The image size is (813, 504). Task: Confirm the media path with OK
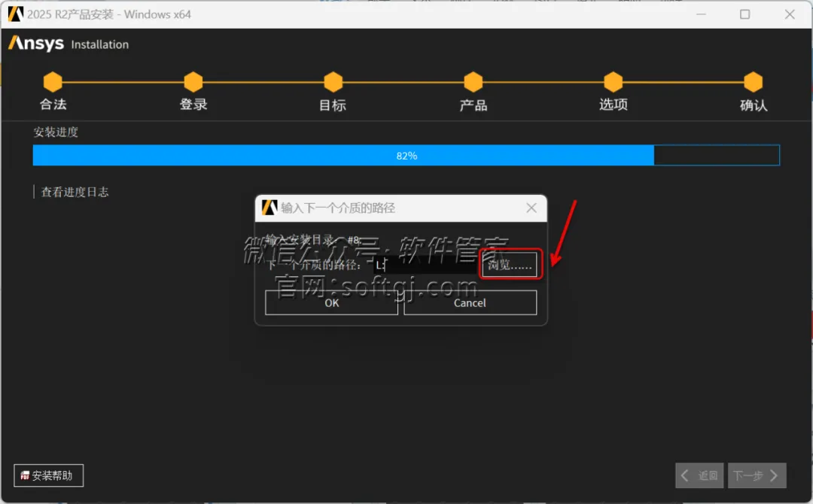click(331, 302)
